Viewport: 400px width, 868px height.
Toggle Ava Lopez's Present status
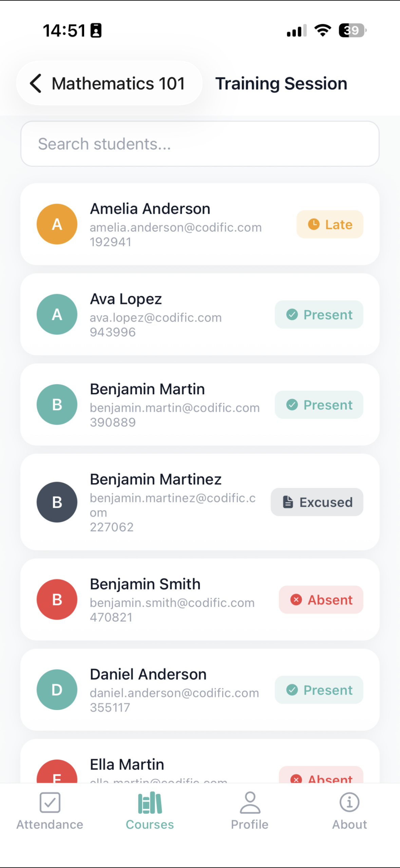319,315
